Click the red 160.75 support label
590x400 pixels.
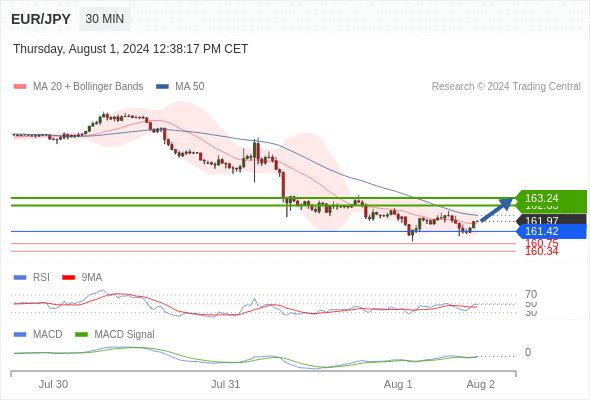point(542,243)
